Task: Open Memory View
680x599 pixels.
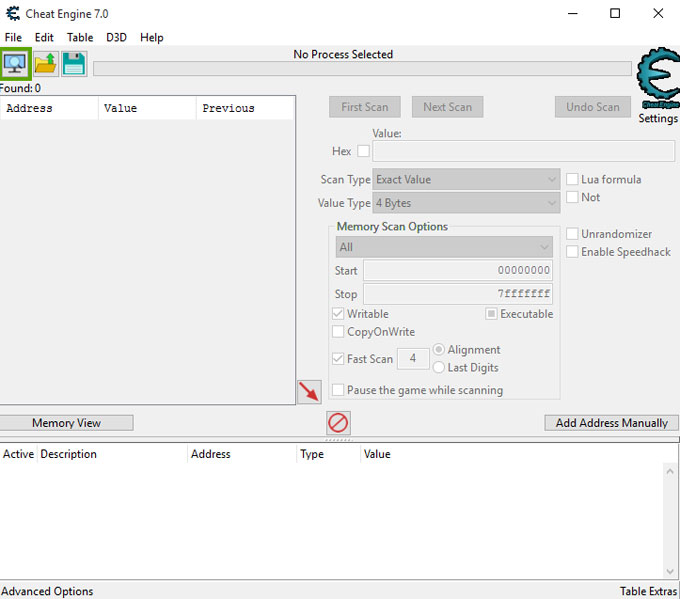Action: 66,423
